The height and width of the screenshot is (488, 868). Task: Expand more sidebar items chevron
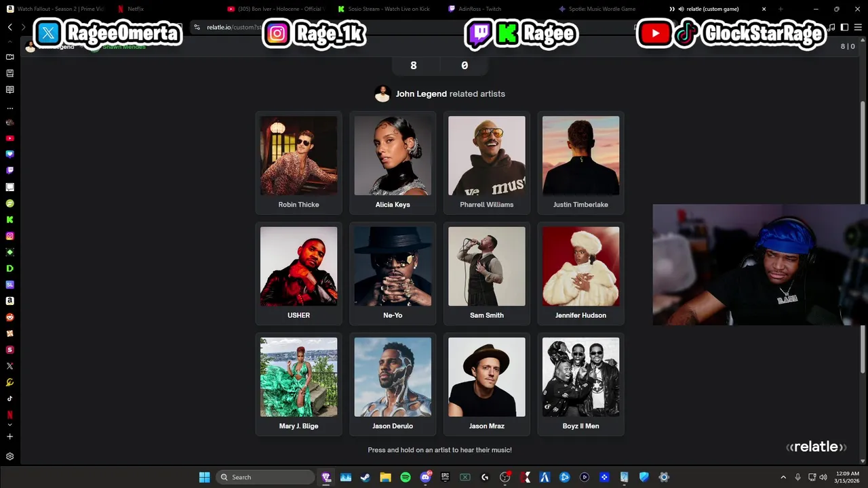(x=9, y=425)
